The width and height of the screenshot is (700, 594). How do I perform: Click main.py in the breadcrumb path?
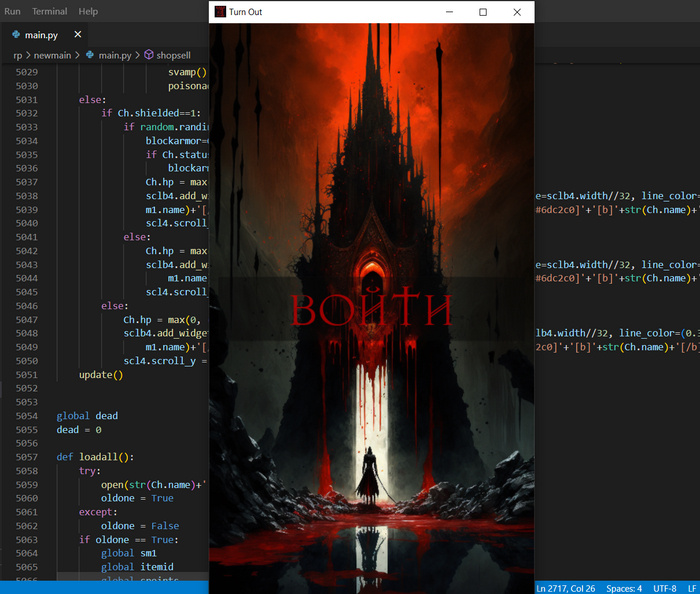pos(115,55)
